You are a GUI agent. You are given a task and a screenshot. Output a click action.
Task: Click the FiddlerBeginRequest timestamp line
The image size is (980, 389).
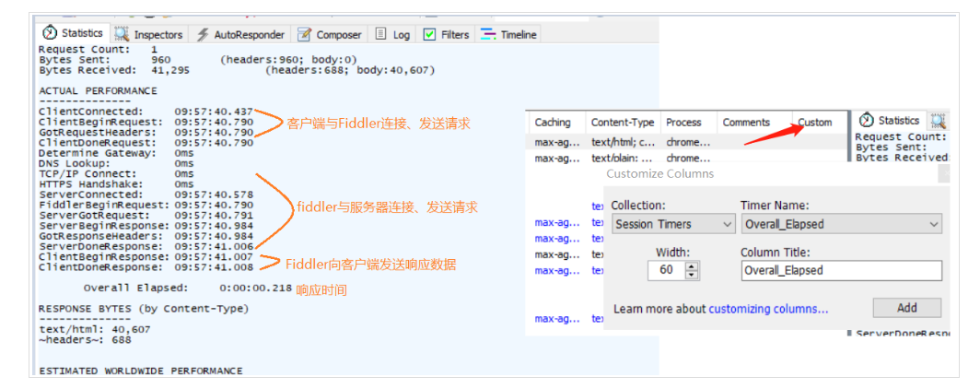click(x=146, y=205)
